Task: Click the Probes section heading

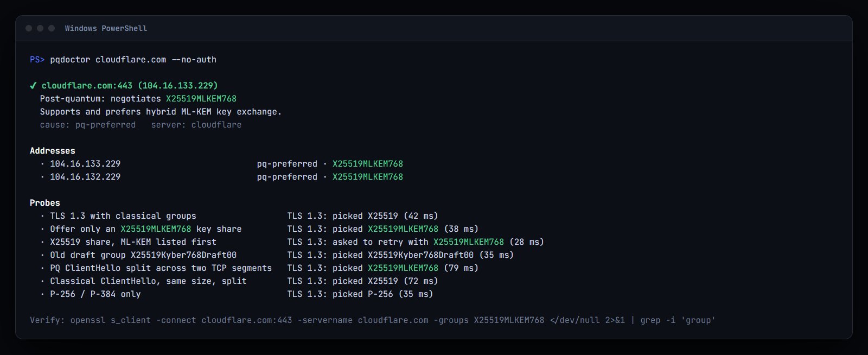Action: 45,203
